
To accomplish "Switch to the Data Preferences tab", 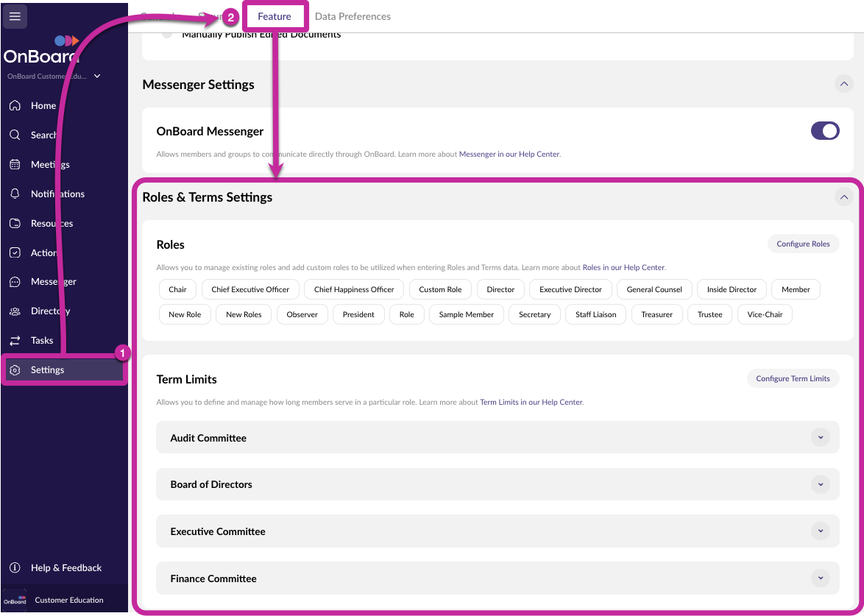I will 353,16.
